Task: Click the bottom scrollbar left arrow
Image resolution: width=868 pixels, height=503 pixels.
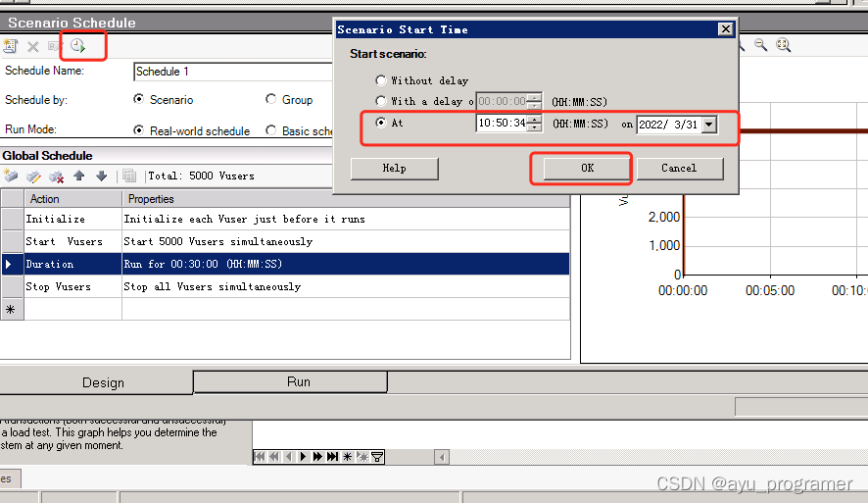Action: coord(442,457)
